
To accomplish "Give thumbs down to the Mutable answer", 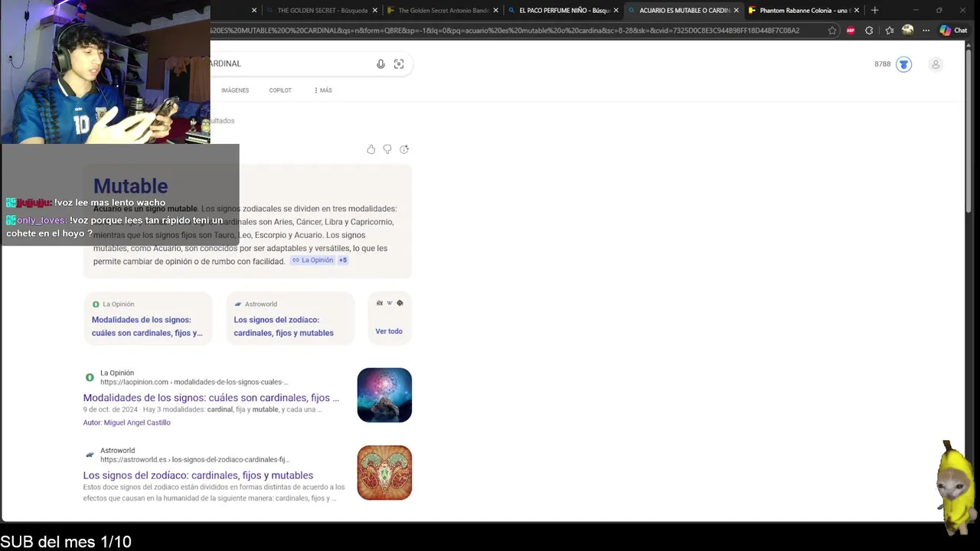I will 387,149.
